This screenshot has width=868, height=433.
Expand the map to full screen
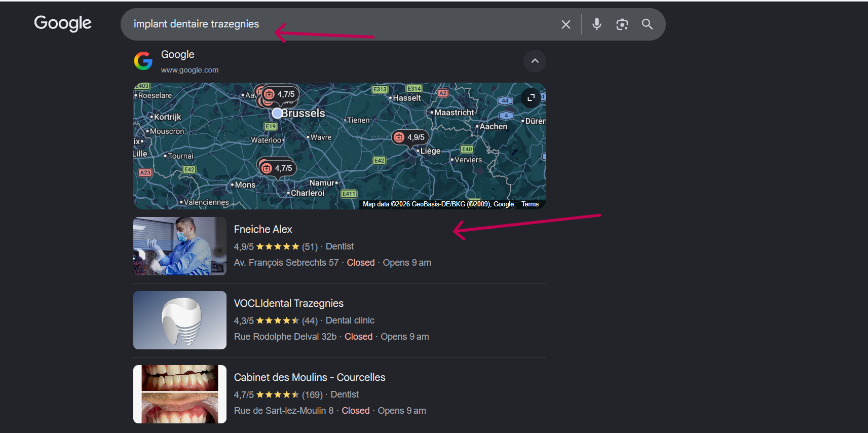point(531,97)
